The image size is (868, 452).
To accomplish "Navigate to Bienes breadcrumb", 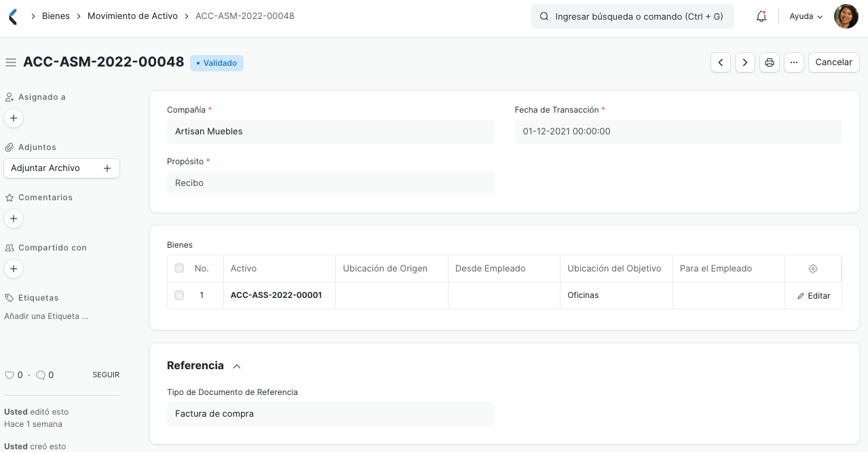I will pyautogui.click(x=56, y=16).
